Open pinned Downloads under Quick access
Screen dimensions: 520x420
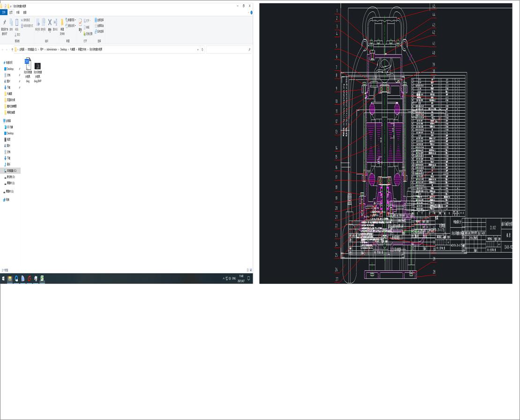[8, 88]
